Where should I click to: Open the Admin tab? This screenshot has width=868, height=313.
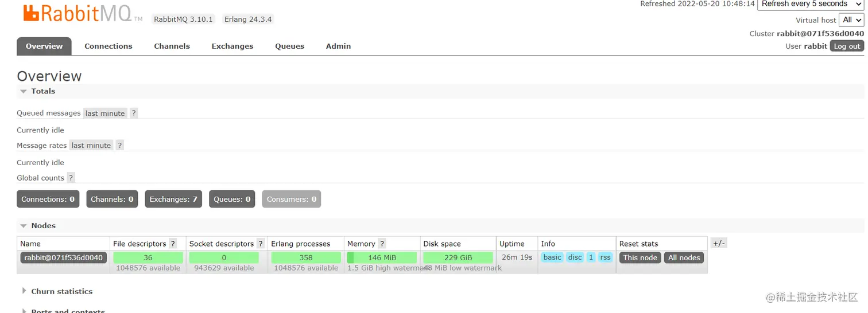(x=339, y=46)
